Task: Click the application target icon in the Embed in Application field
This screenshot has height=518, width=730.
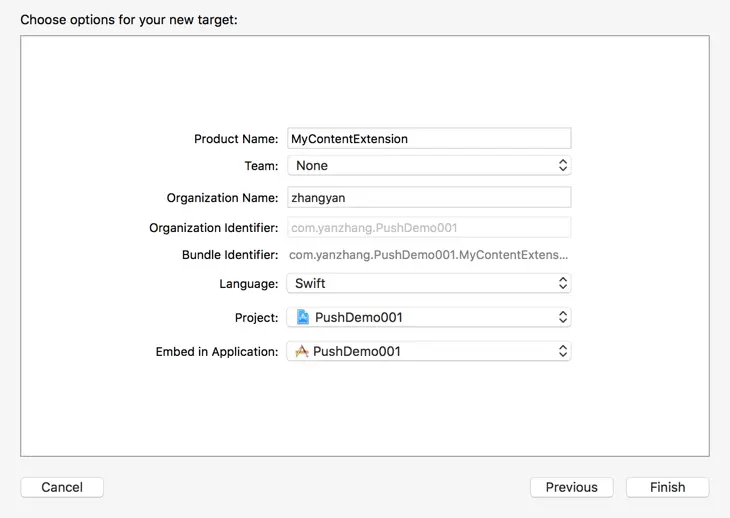Action: 302,351
